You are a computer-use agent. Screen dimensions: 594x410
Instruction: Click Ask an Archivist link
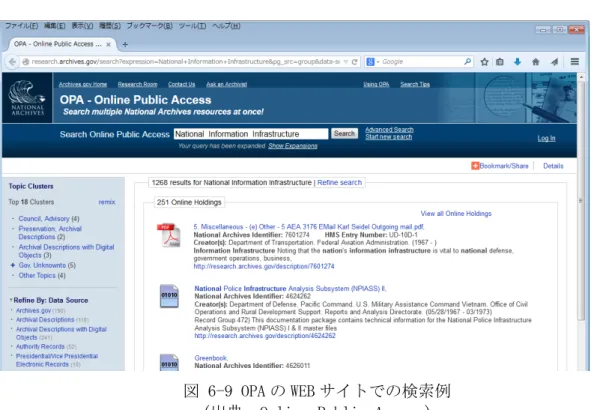pos(227,84)
